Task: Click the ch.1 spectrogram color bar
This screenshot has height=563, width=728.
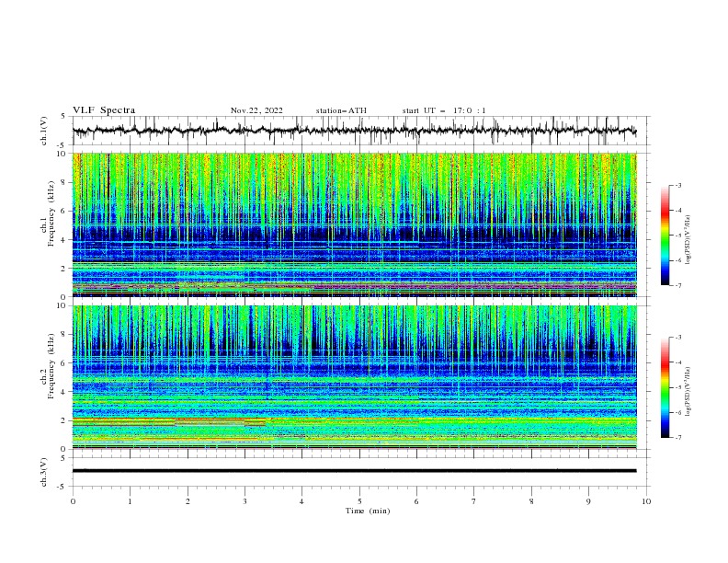Action: tap(665, 236)
